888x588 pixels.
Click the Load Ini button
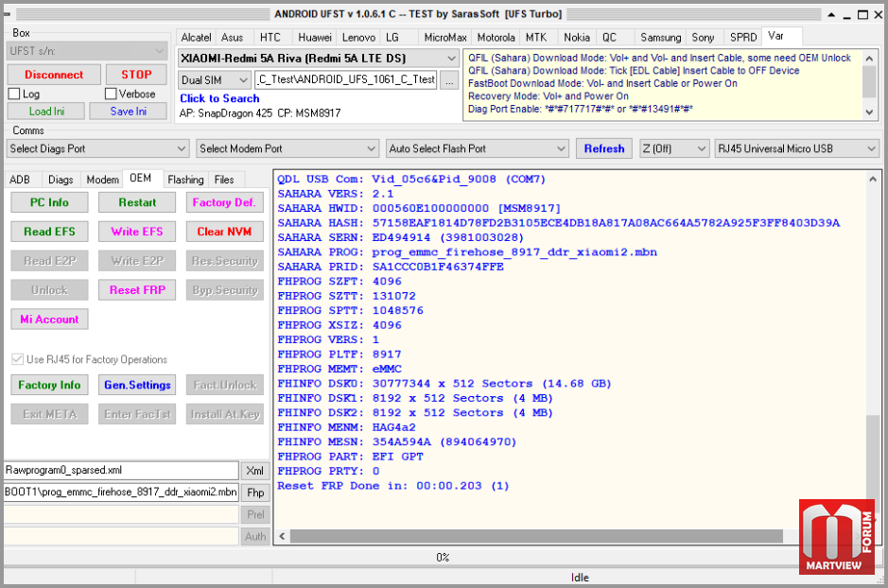pos(46,112)
